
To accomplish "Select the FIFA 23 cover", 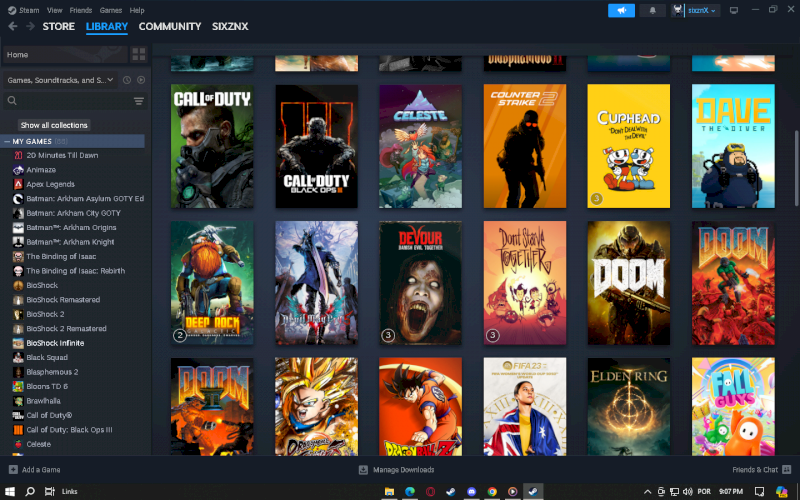I will click(524, 406).
